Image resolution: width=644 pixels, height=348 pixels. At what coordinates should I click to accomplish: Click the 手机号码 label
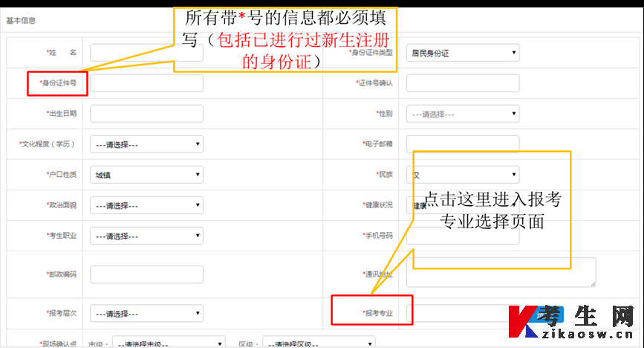point(378,235)
